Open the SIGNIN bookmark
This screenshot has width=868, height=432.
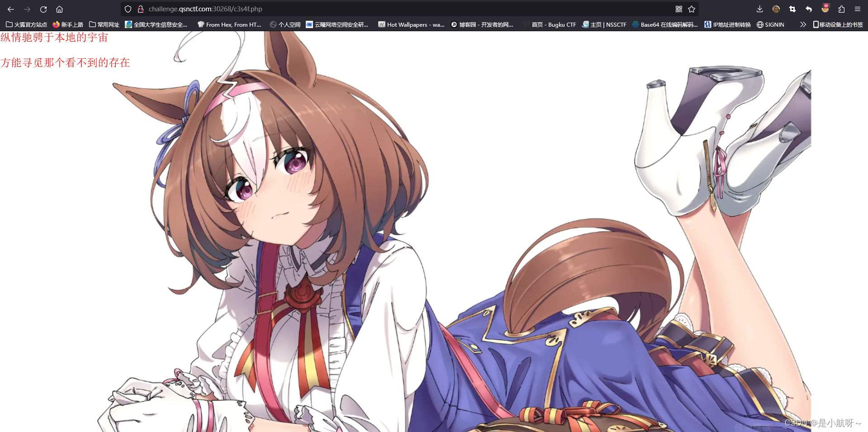[770, 24]
